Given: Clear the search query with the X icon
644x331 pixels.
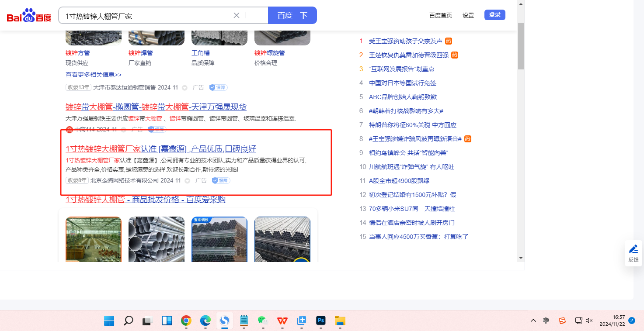Looking at the screenshot, I should (x=237, y=15).
